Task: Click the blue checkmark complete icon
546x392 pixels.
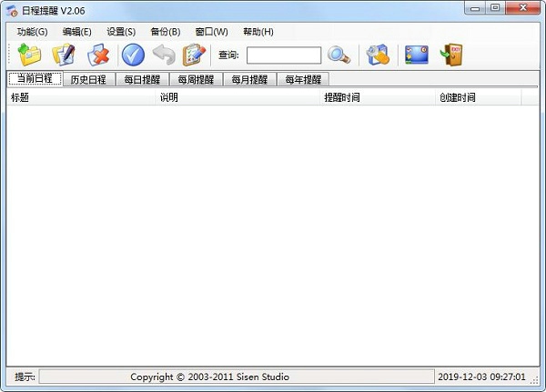Action: point(133,55)
